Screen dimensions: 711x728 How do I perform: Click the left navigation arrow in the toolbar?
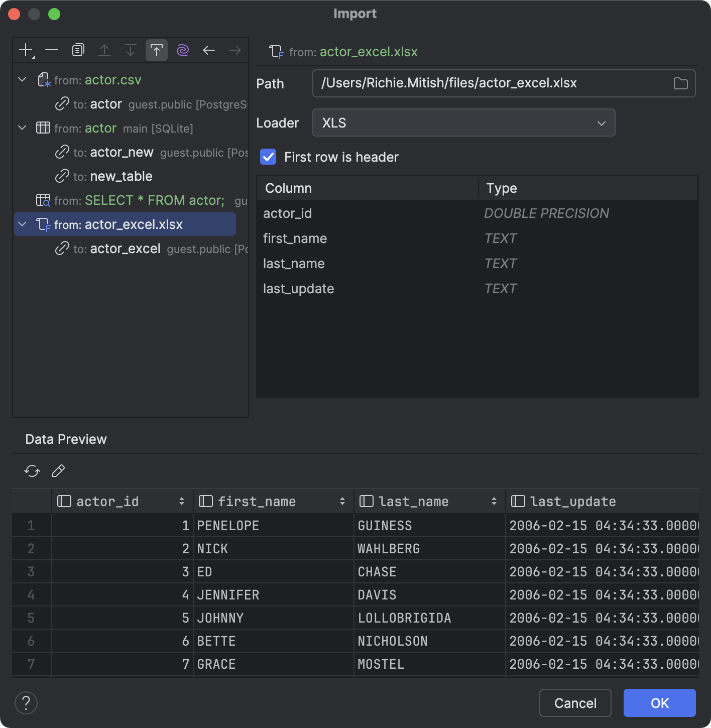coord(208,50)
